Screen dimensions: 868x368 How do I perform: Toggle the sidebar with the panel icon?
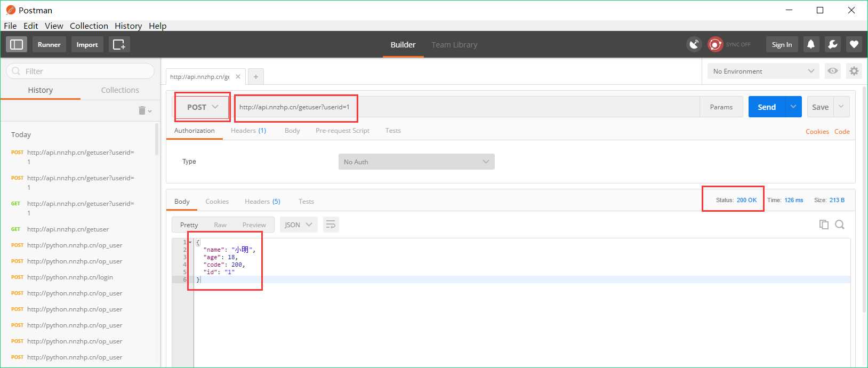click(17, 44)
